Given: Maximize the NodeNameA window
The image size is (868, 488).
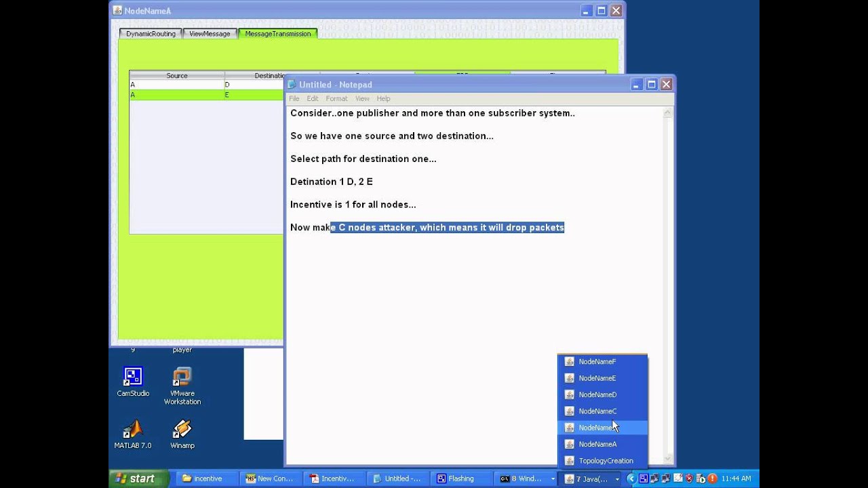Looking at the screenshot, I should tap(601, 10).
